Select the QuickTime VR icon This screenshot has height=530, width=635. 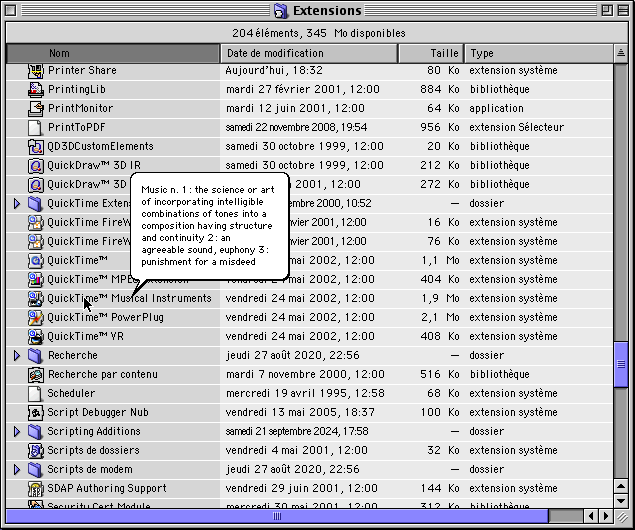point(36,337)
